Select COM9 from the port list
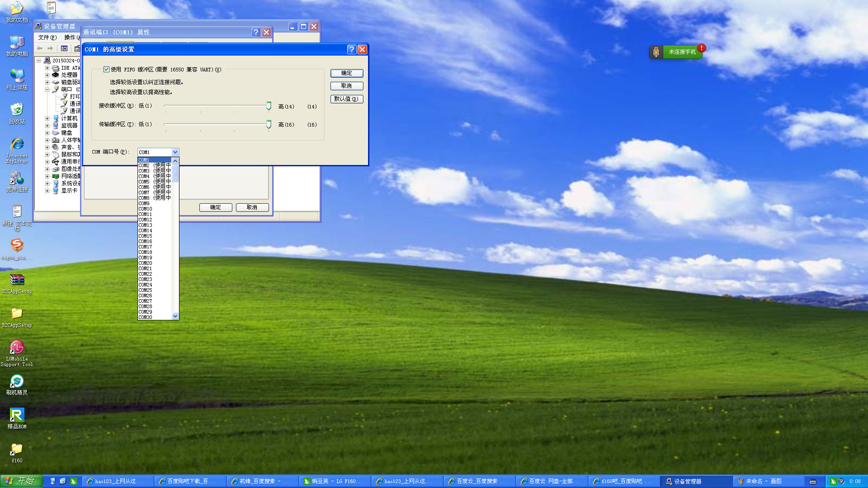This screenshot has height=488, width=868. click(155, 203)
